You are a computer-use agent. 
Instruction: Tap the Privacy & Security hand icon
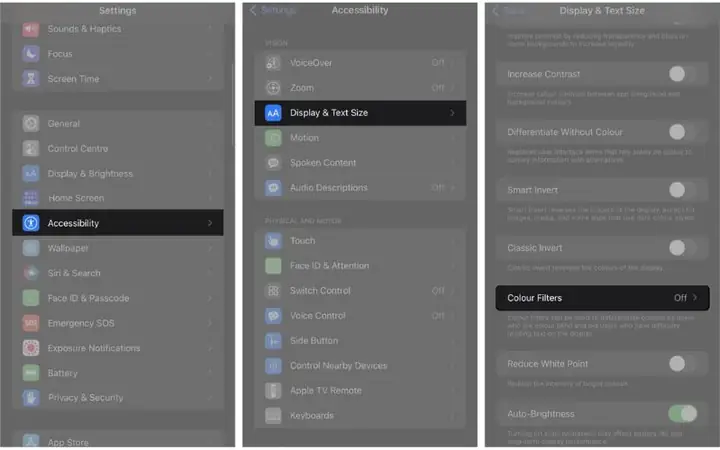[31, 398]
